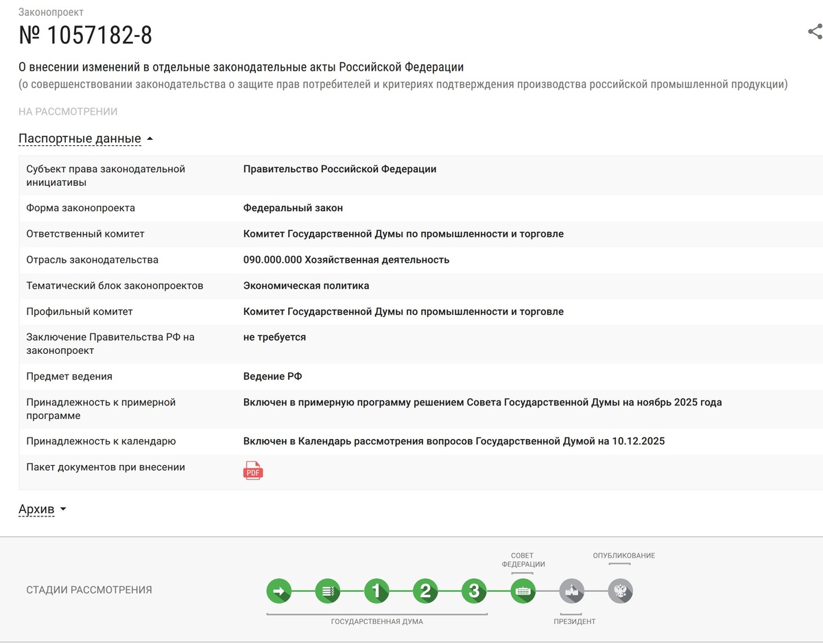Click the Тематический блок законопроектов label
Image resolution: width=823 pixels, height=644 pixels.
(115, 285)
